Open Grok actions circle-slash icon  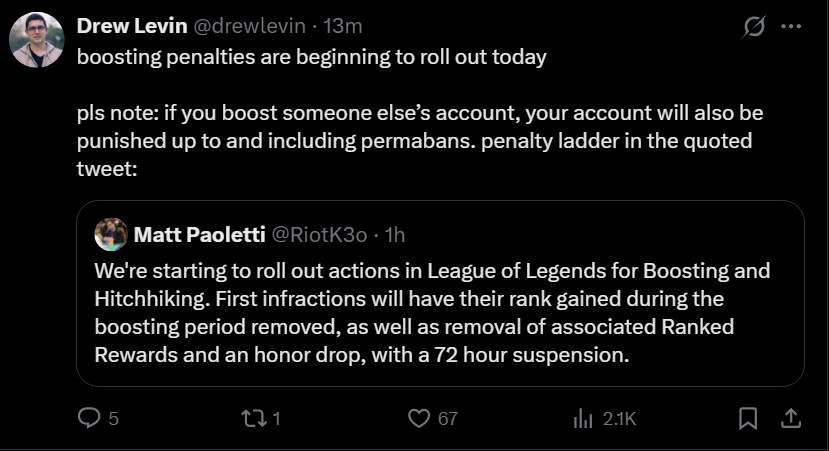(755, 27)
